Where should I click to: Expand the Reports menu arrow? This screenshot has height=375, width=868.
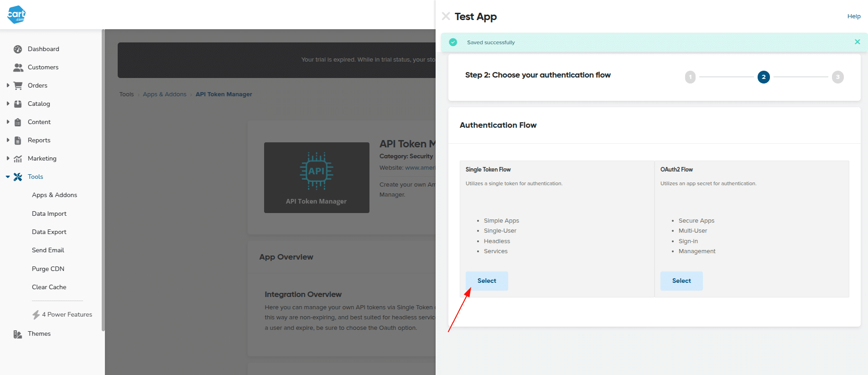[8, 140]
